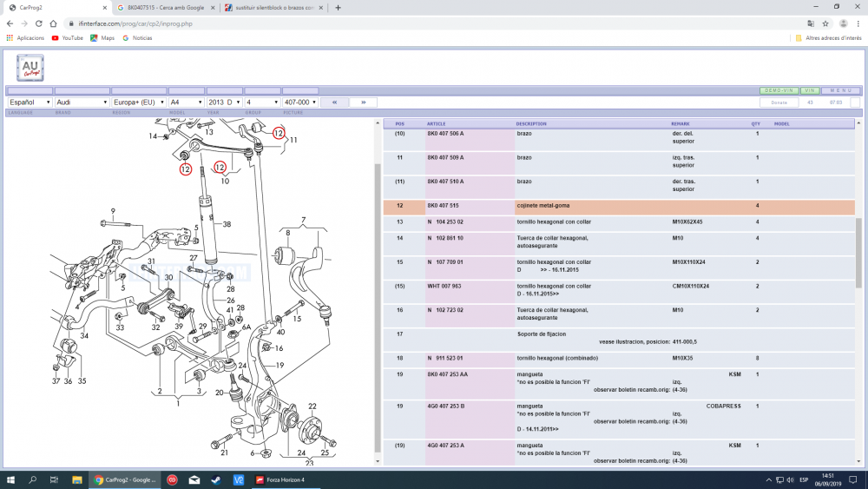Screen dimensions: 868x489
Task: Open Task View on taskbar
Action: [x=54, y=479]
